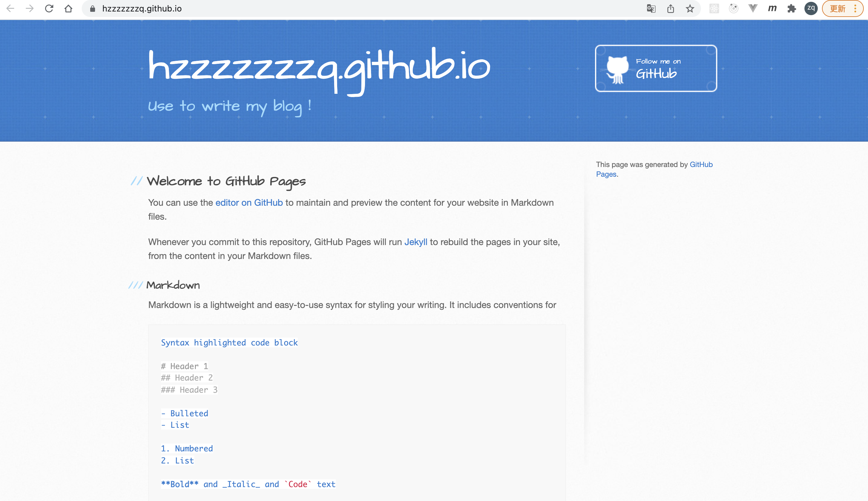Screen dimensions: 868x501
Task: Click the 更新 update button
Action: [837, 8]
